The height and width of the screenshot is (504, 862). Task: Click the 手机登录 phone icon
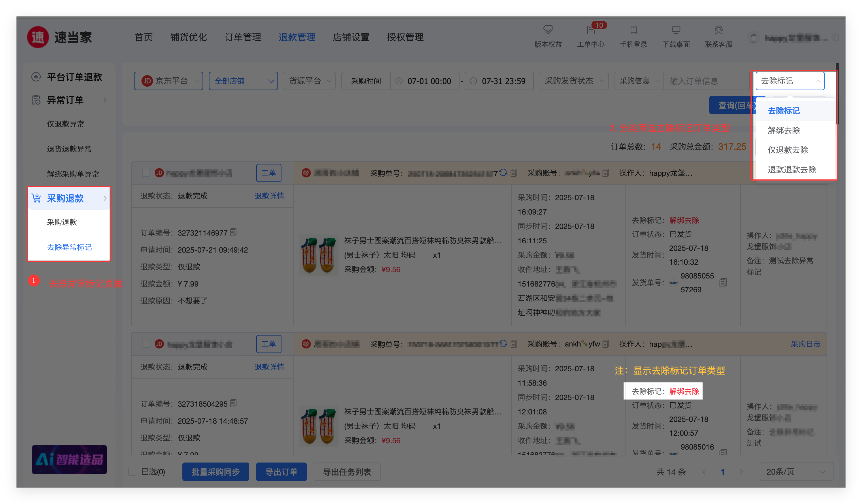pos(633,30)
